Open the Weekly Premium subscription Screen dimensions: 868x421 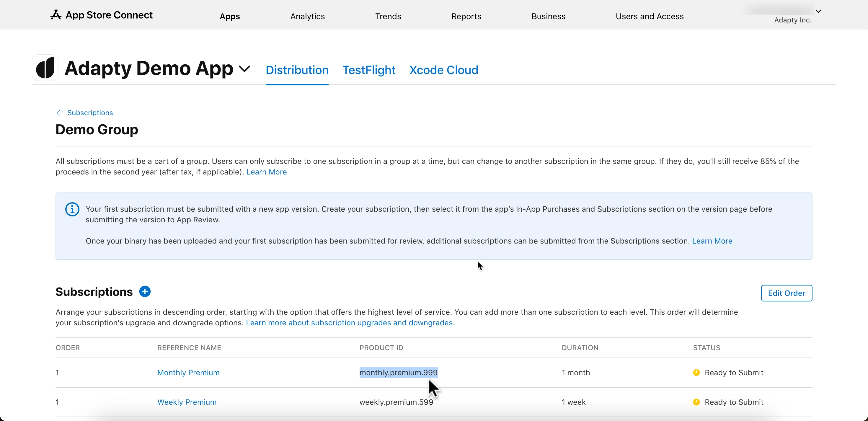[187, 402]
